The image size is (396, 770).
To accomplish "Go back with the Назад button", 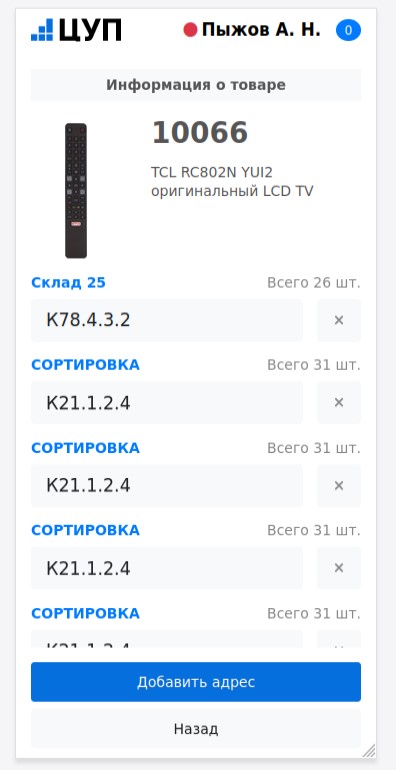I will (196, 729).
